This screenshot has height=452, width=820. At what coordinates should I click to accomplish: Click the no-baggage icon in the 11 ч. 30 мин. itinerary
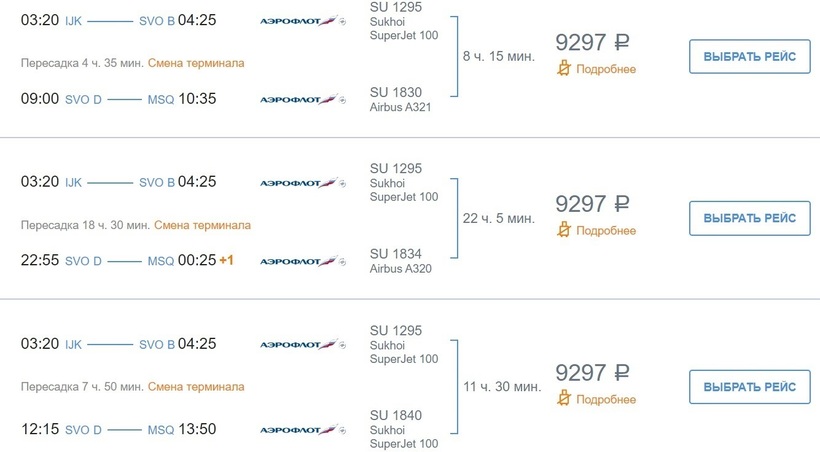[565, 399]
